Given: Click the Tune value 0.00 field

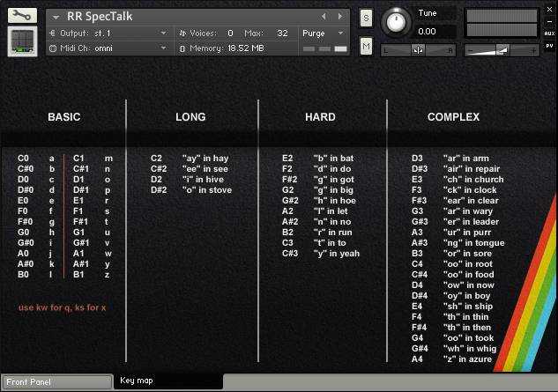Looking at the screenshot, I should point(436,32).
